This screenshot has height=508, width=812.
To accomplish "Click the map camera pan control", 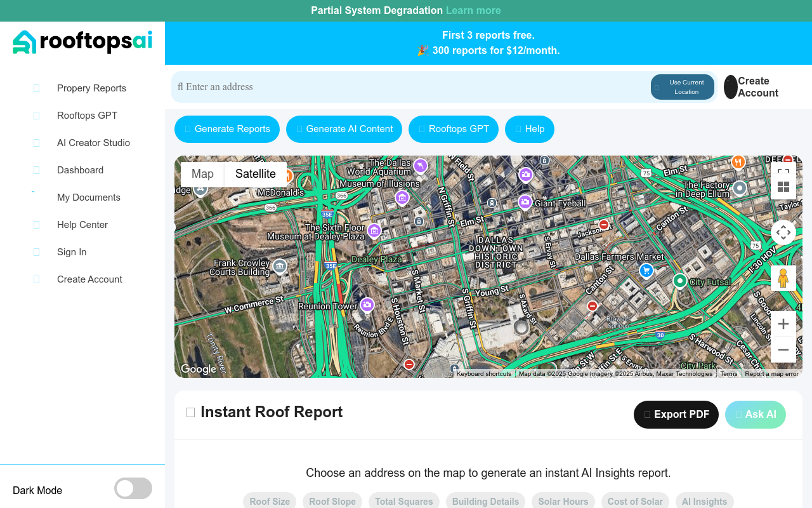I will click(x=783, y=232).
